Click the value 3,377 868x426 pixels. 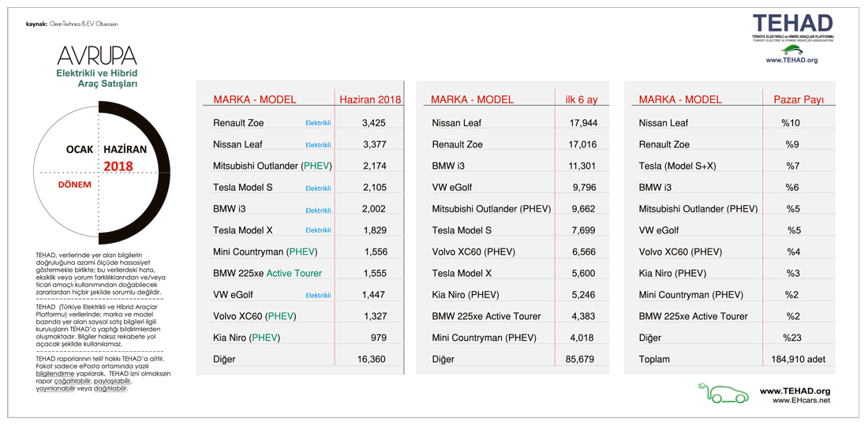point(374,144)
